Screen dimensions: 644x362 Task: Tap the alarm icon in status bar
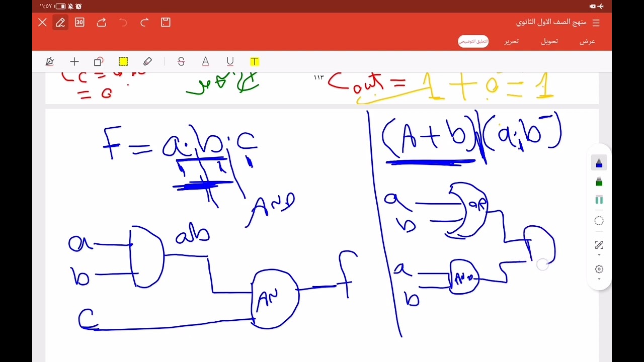[x=78, y=6]
